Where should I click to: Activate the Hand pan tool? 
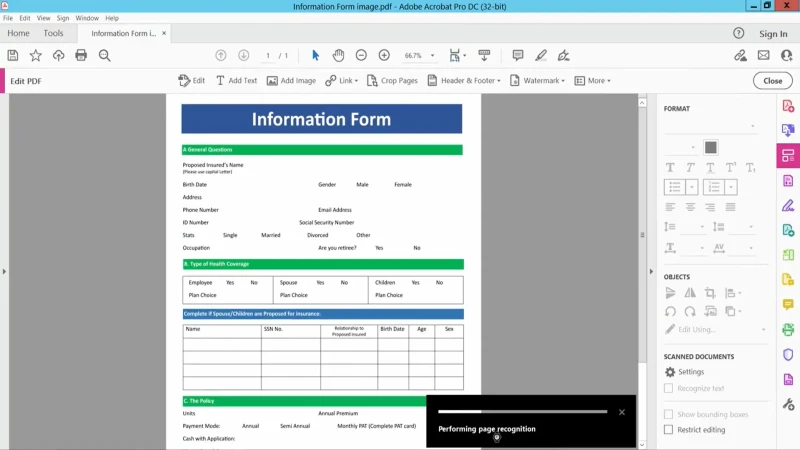[338, 55]
